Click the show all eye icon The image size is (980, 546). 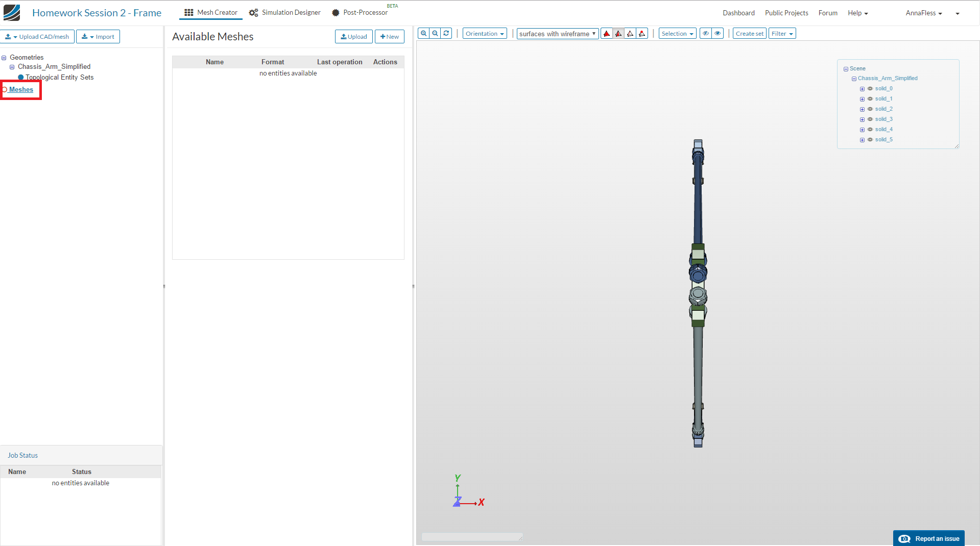pos(718,34)
